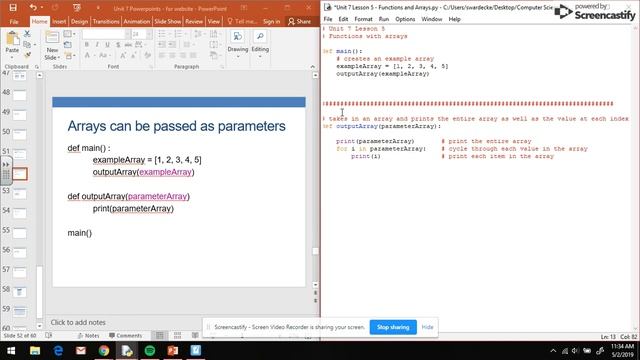The height and width of the screenshot is (360, 640).
Task: Open File Explorer from taskbar
Action: click(35, 351)
